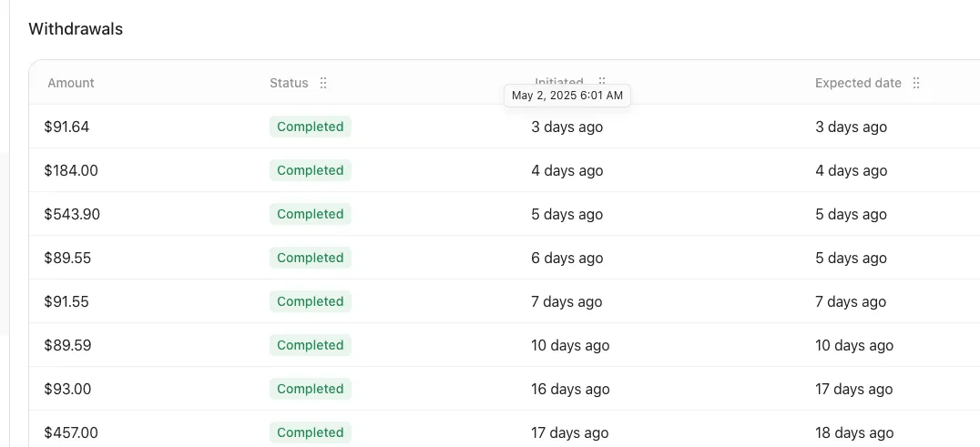Viewport: 980px width, 447px height.
Task: Click the May 2, 2025 tooltip
Action: pos(567,96)
